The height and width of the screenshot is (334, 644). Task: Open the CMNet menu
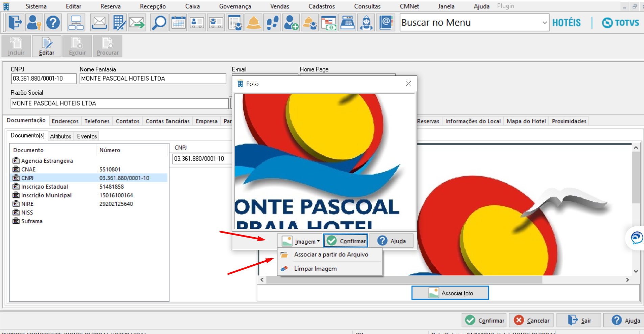pos(409,6)
